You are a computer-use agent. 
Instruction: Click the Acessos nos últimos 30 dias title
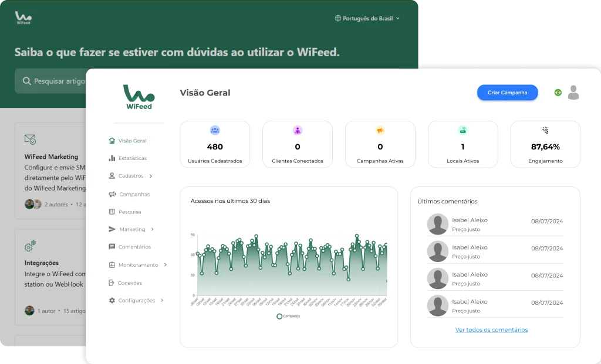tap(230, 201)
